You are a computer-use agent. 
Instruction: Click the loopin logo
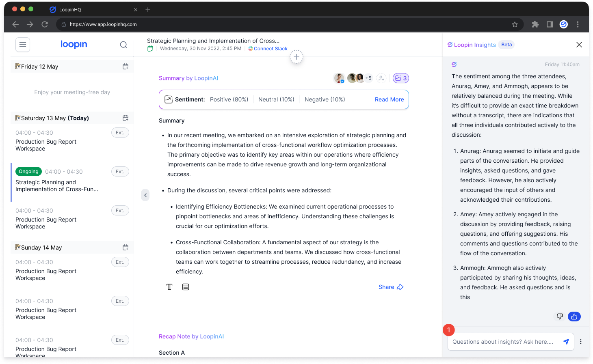[x=74, y=44]
